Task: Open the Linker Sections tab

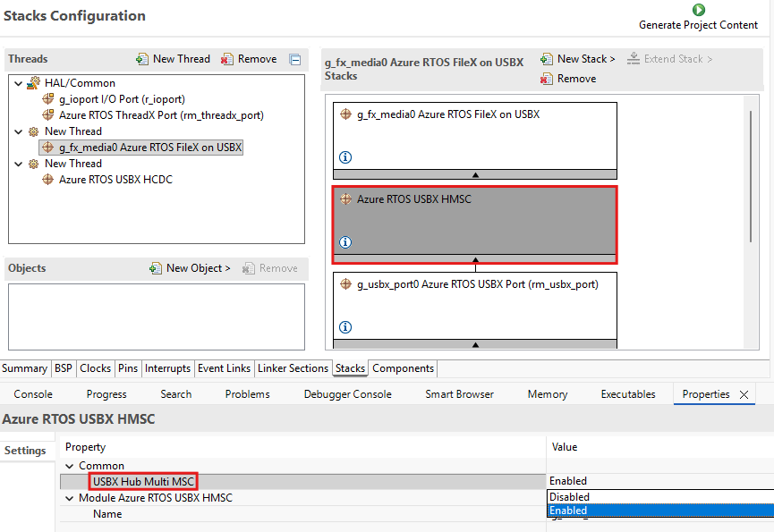Action: tap(293, 368)
